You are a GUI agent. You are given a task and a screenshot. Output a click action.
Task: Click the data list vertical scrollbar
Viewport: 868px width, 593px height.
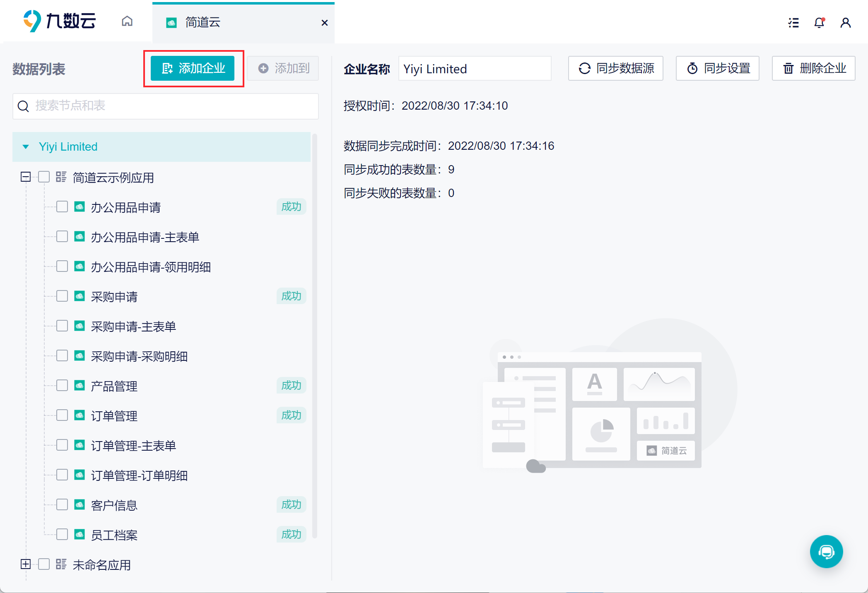315,335
